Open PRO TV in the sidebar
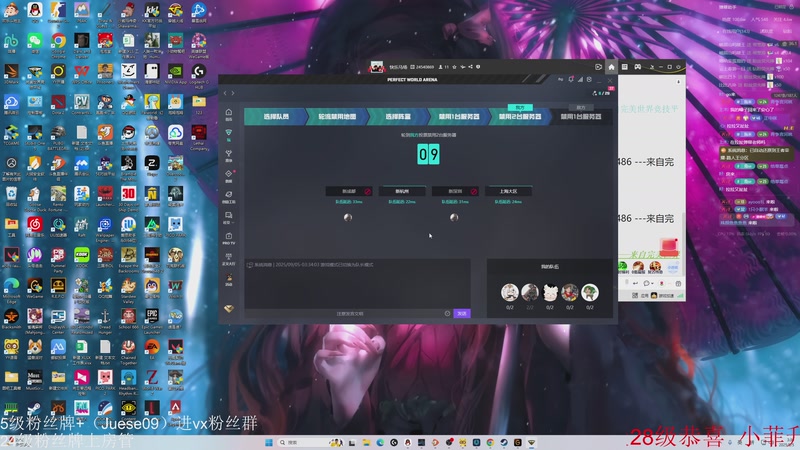 point(229,238)
